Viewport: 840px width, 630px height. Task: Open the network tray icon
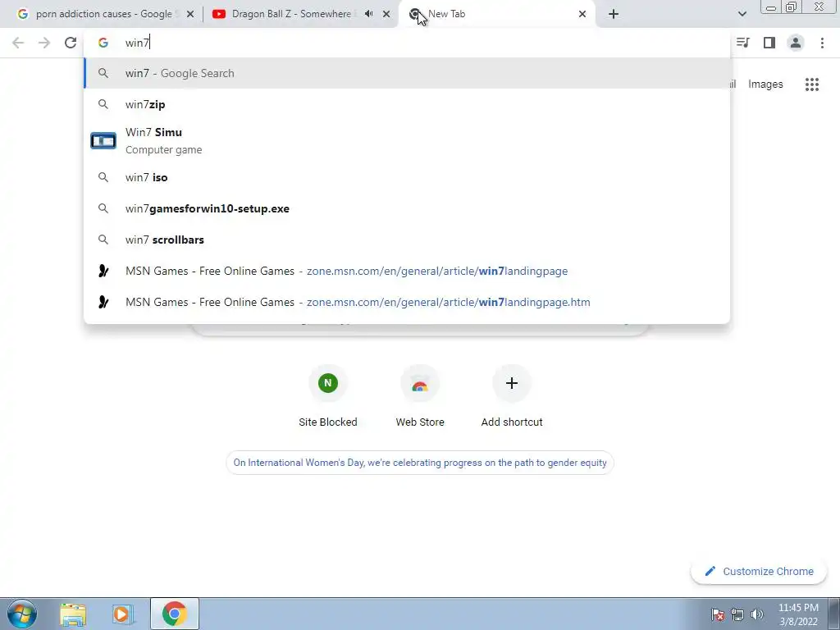737,614
